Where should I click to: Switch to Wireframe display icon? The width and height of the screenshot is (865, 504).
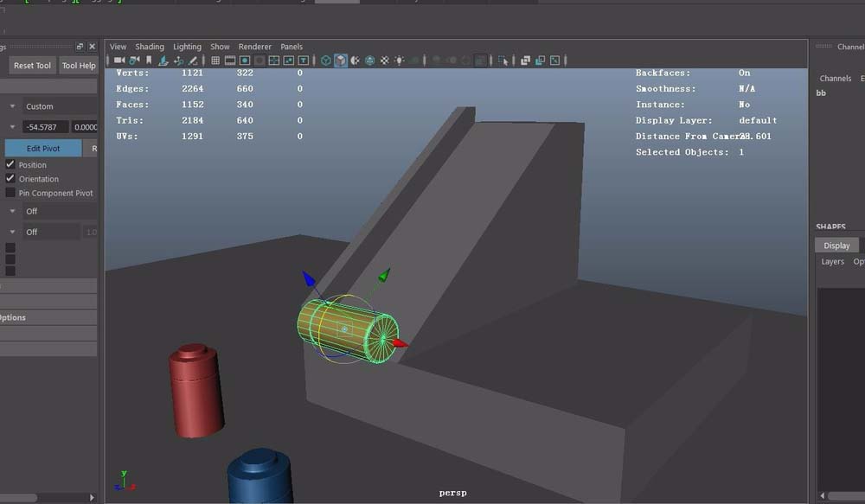[x=326, y=61]
